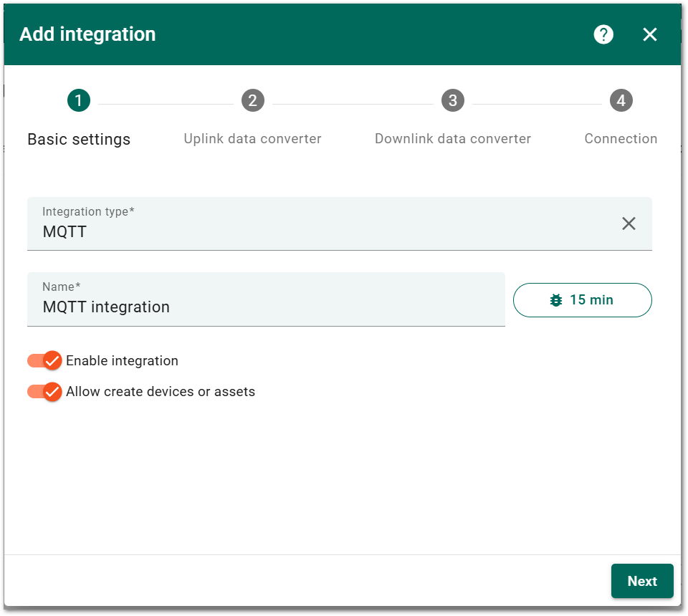
Task: Click the step 3 numbered circle
Action: [453, 100]
